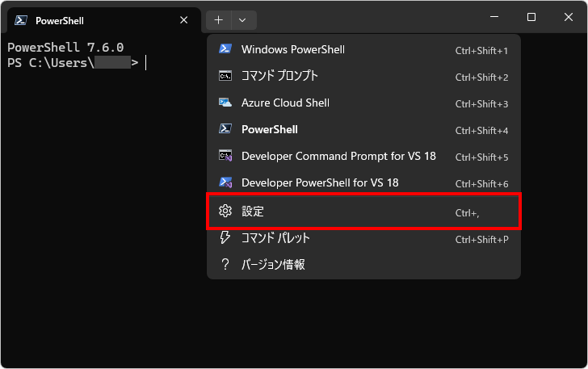588x369 pixels.
Task: Click the command palette lightning icon
Action: pyautogui.click(x=225, y=237)
